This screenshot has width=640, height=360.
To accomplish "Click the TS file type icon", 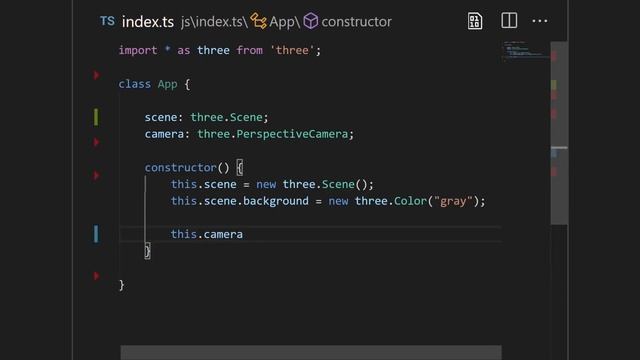I will click(x=107, y=21).
